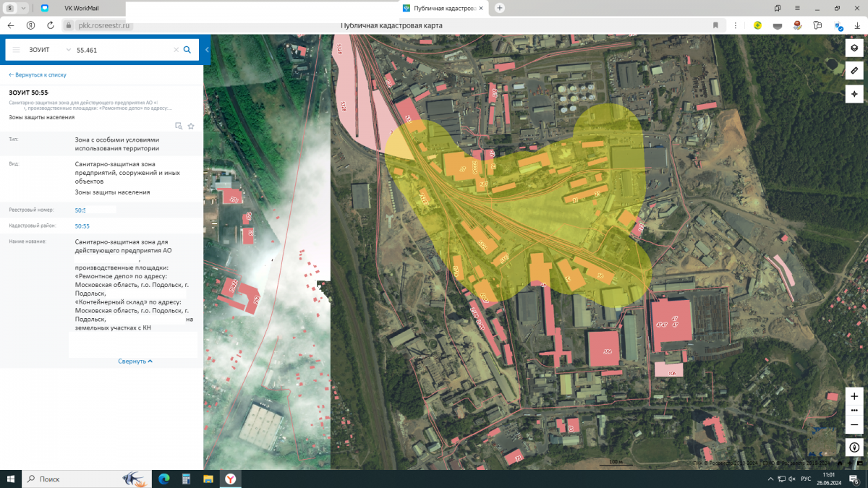Viewport: 868px width, 488px height.
Task: Open Yandex Browser from the taskbar
Action: [x=229, y=479]
